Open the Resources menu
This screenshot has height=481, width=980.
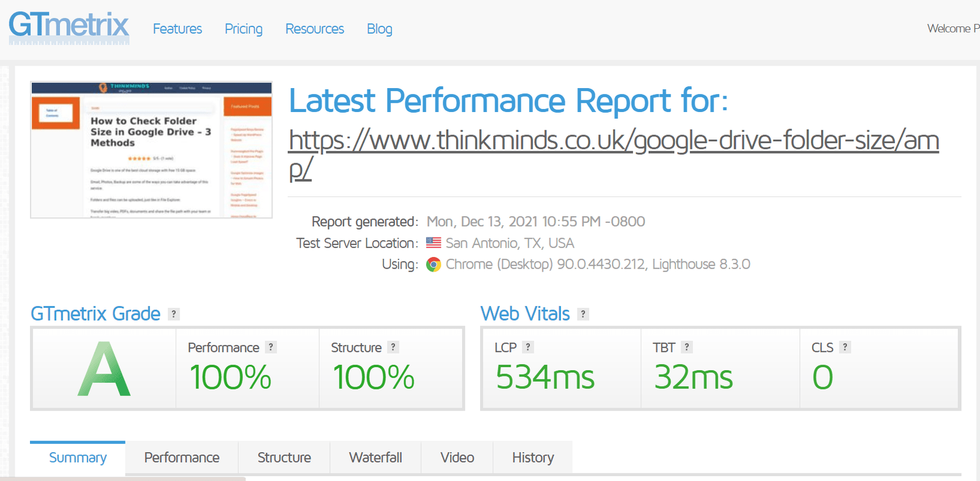pos(314,29)
